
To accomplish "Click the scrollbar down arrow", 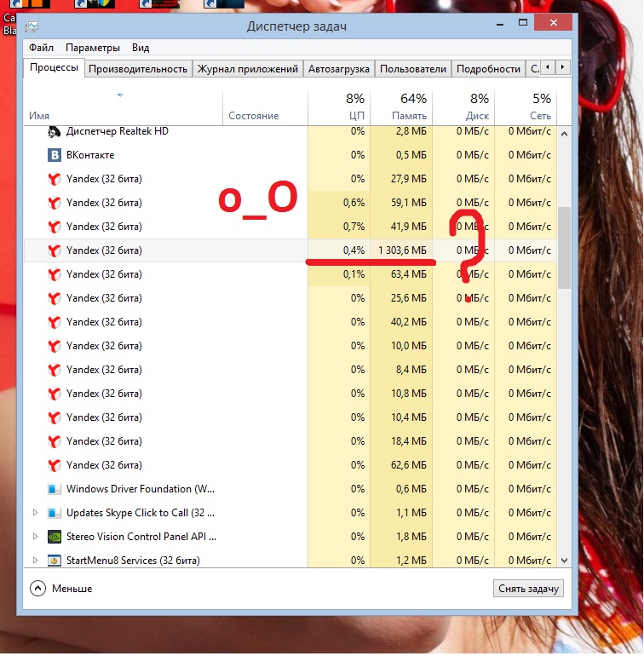I will click(x=564, y=561).
